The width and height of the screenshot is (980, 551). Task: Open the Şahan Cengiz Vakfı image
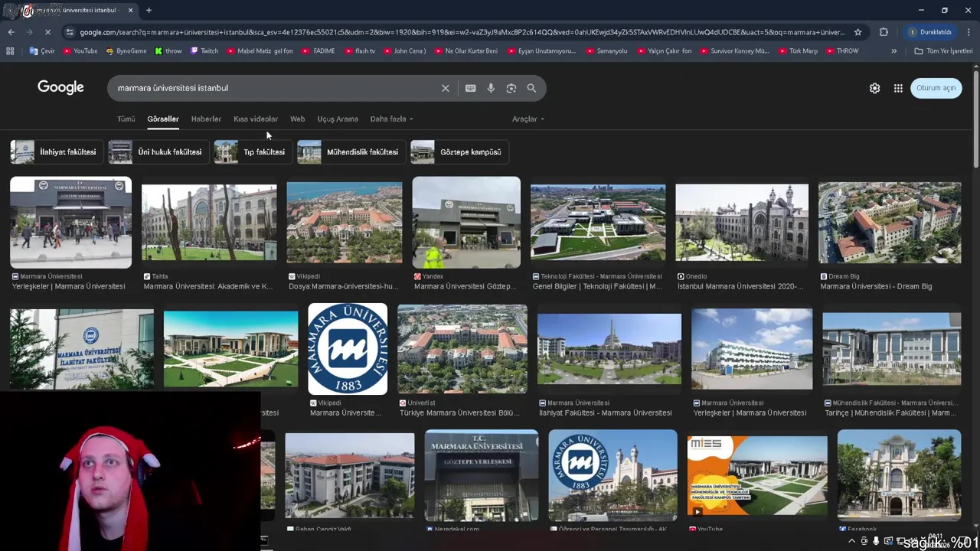pyautogui.click(x=350, y=475)
